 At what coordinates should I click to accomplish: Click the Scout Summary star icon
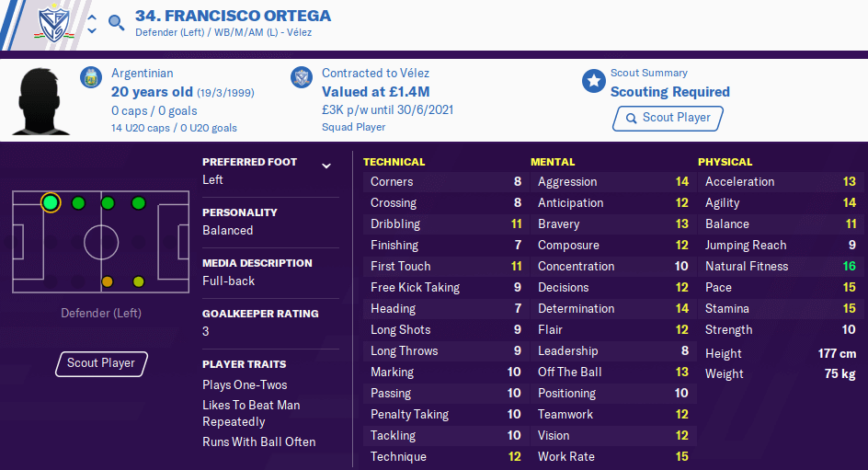(593, 81)
